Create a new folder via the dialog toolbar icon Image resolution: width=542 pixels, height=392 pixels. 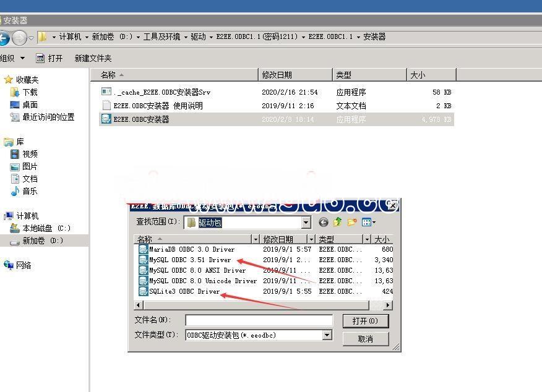352,223
